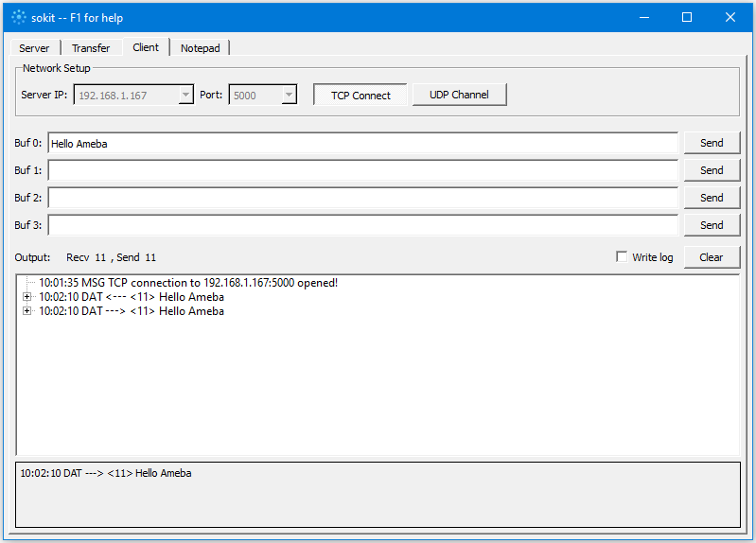Switch to the Server tab
Image resolution: width=756 pixels, height=543 pixels.
point(34,47)
